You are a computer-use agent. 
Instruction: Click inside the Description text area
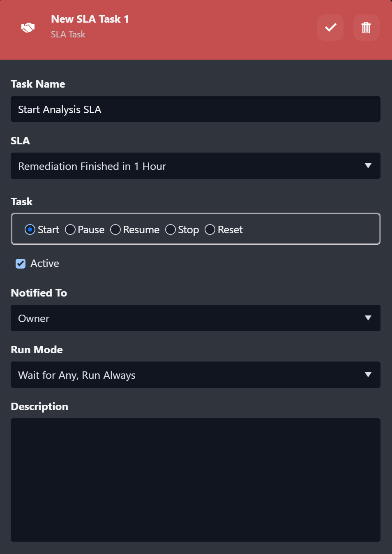[195, 480]
